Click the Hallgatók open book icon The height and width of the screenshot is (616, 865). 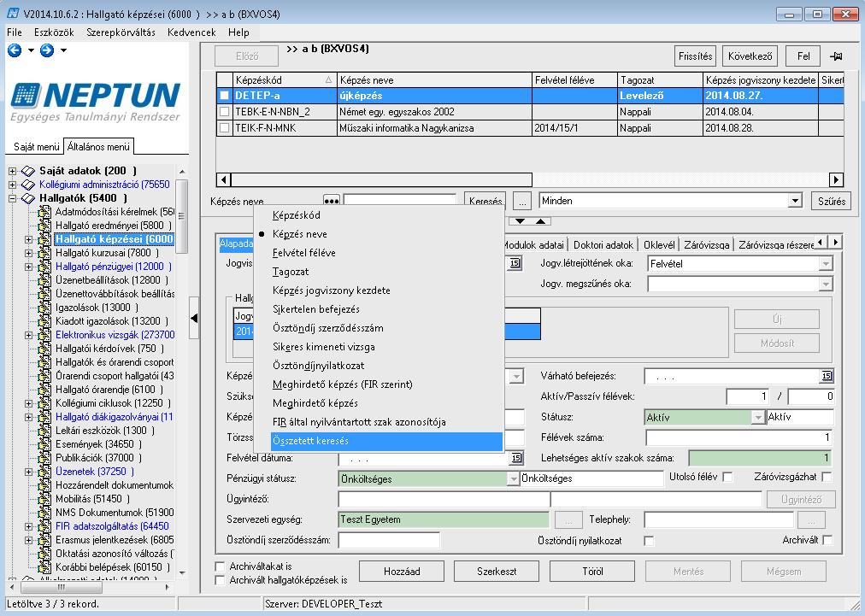pos(28,198)
